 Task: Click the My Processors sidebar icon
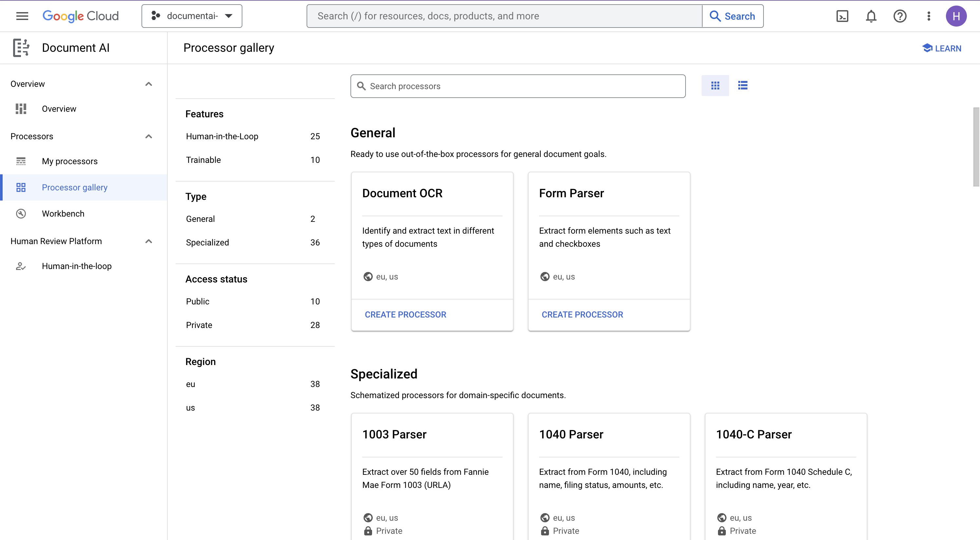coord(21,161)
